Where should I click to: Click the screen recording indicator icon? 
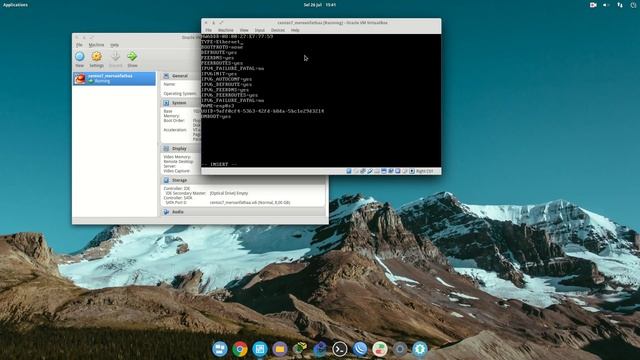[x=593, y=5]
